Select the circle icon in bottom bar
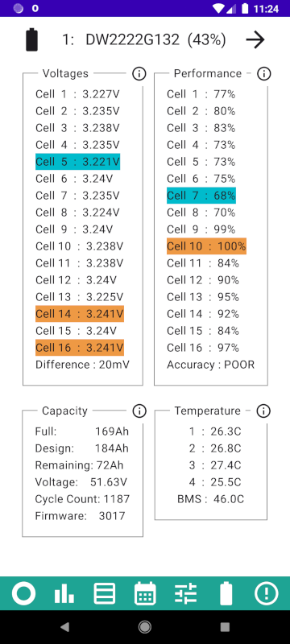The height and width of the screenshot is (644, 290). tap(23, 593)
